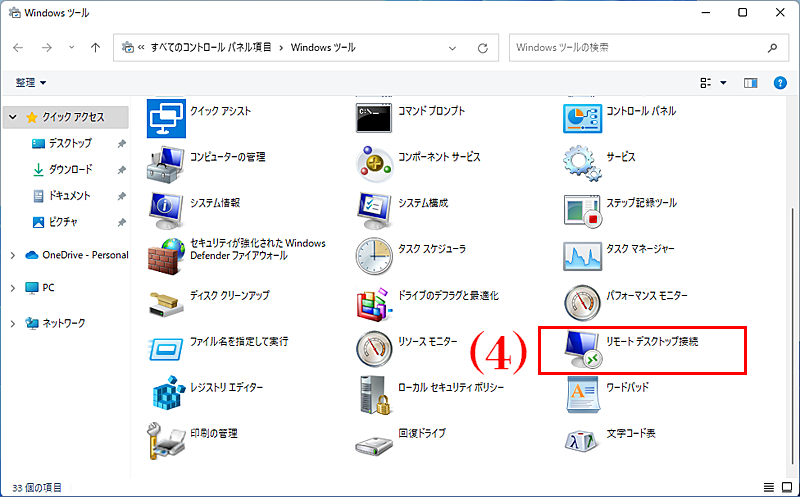This screenshot has width=800, height=497.
Task: Expand the ネットワーク tree node
Action: [x=13, y=324]
